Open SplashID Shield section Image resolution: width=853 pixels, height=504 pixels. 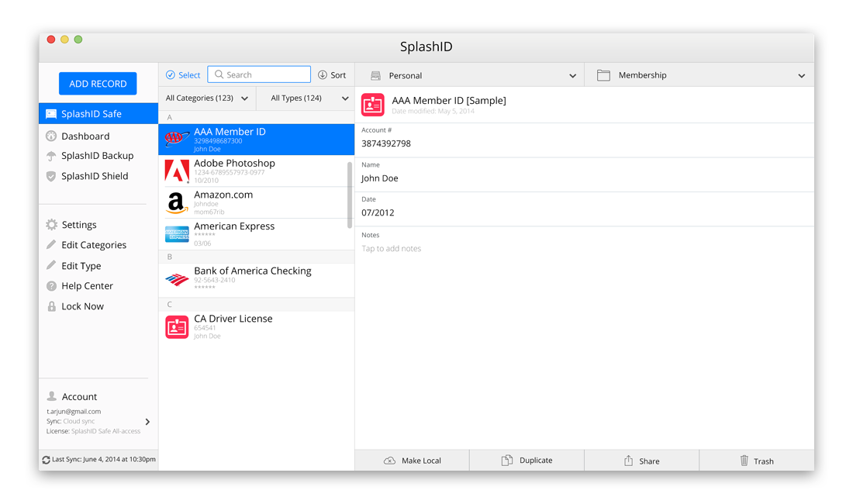[95, 175]
